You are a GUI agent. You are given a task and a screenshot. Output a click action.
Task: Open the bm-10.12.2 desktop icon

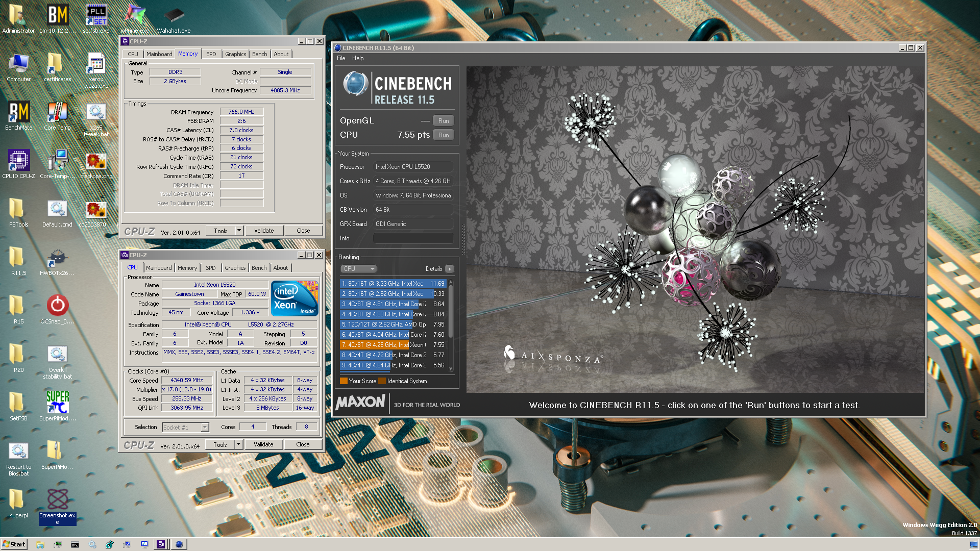click(x=57, y=18)
